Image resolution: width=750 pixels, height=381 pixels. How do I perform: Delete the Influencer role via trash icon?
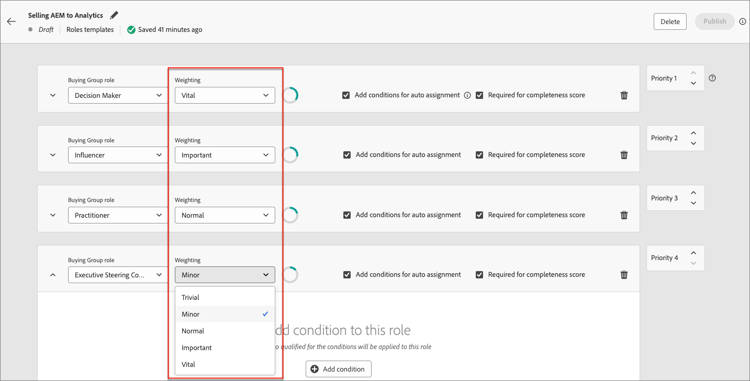(624, 155)
